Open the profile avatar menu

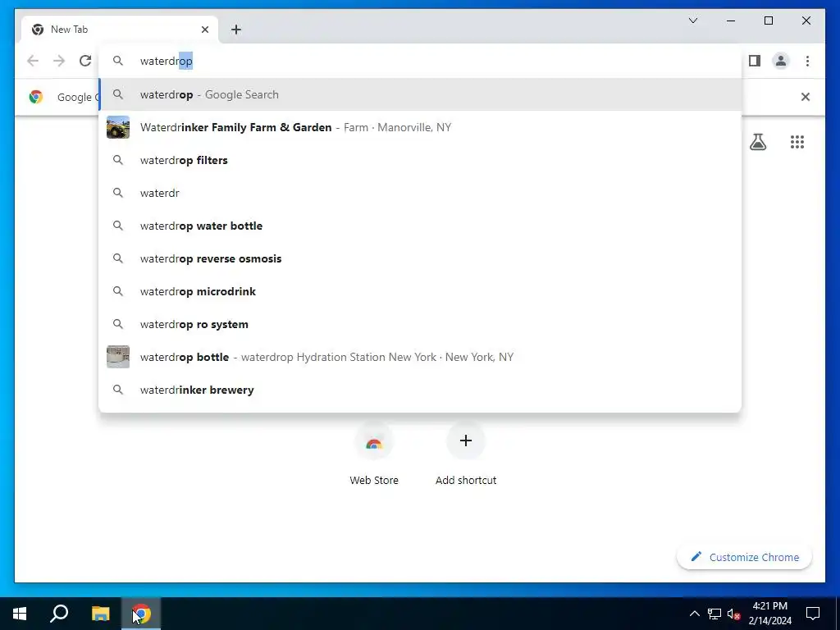[x=781, y=61]
